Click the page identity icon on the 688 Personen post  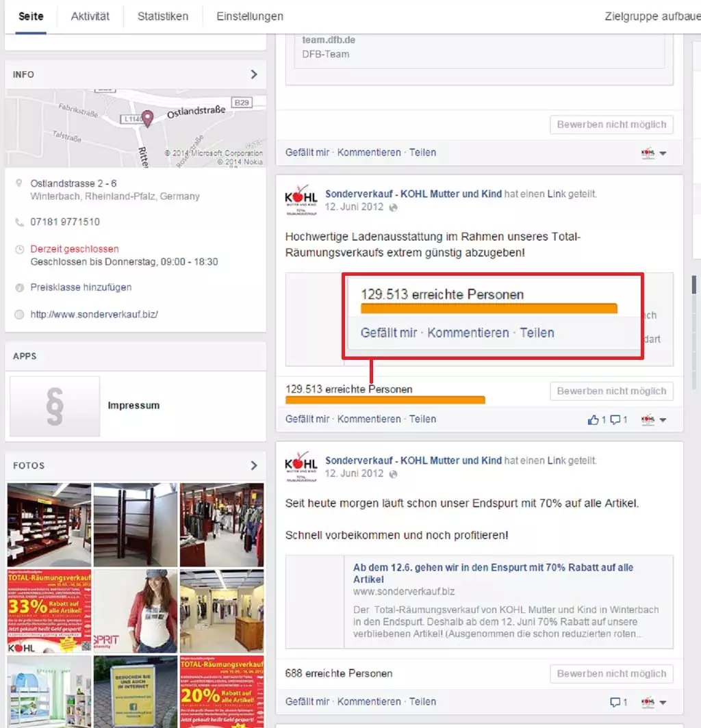[x=648, y=702]
